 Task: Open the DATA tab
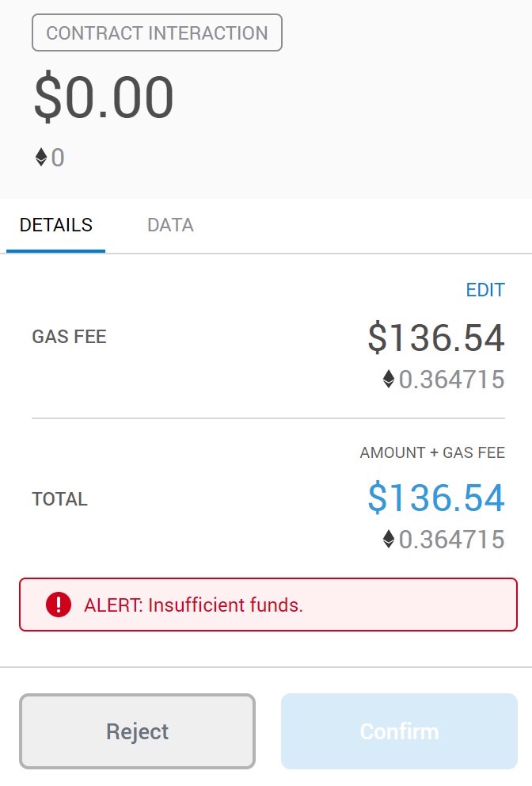point(170,225)
